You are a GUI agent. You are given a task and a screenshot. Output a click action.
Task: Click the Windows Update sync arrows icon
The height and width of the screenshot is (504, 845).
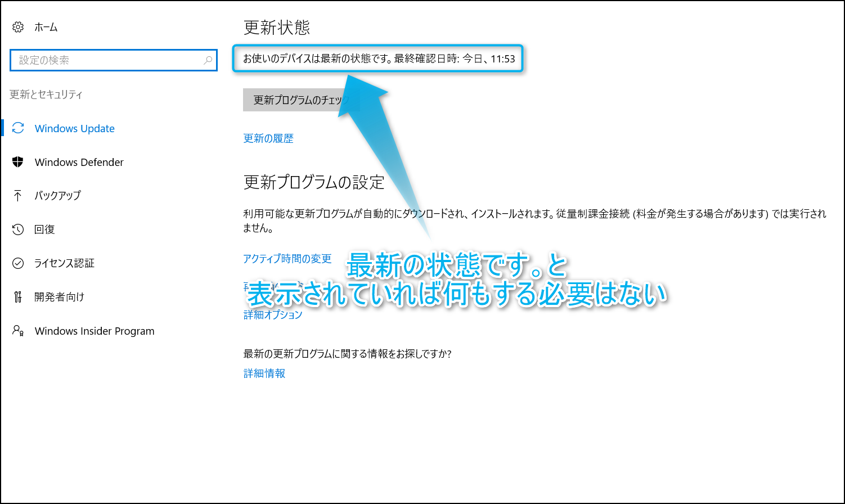[18, 128]
